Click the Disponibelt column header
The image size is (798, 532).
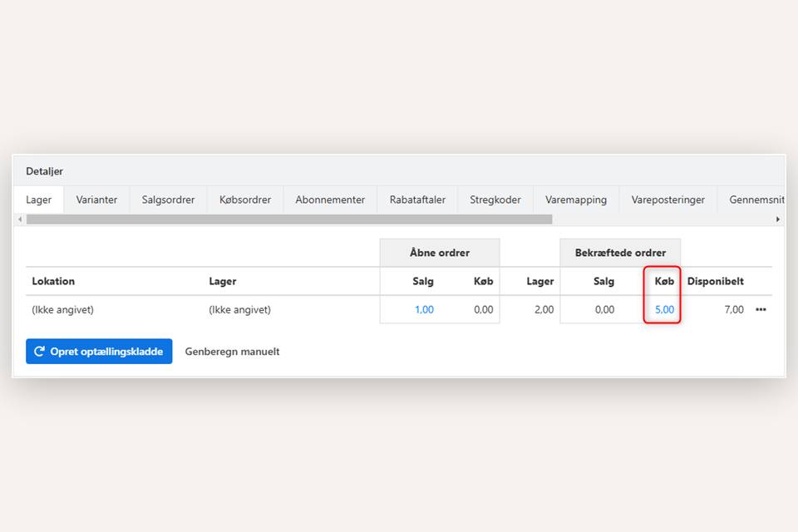[715, 281]
